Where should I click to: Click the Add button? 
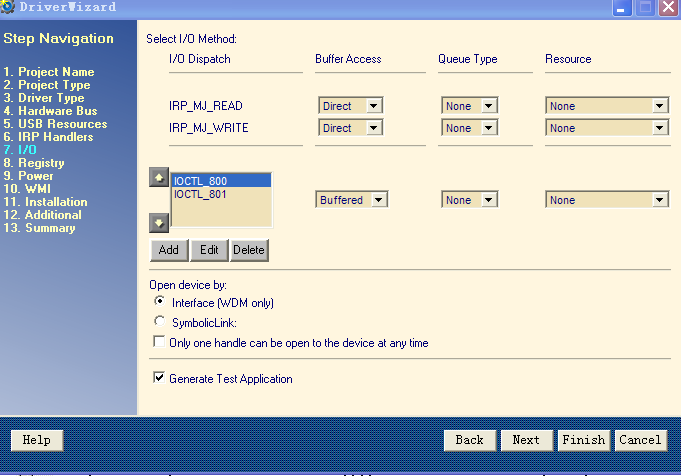pos(168,250)
